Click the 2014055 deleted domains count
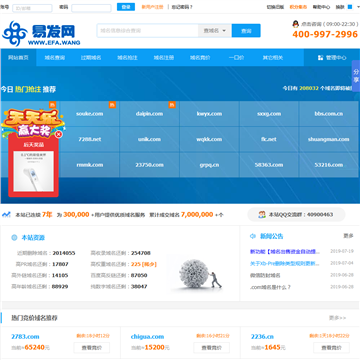Viewport: 360px width, 360px height. tap(64, 253)
